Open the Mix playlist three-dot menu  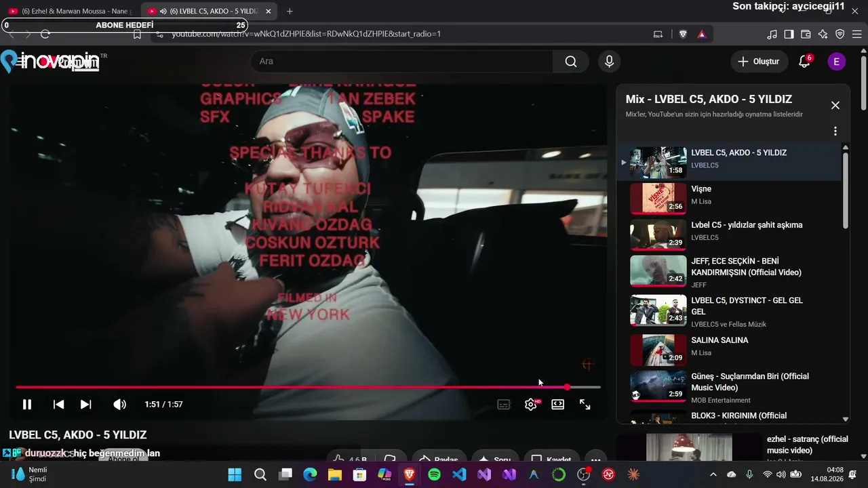tap(835, 131)
